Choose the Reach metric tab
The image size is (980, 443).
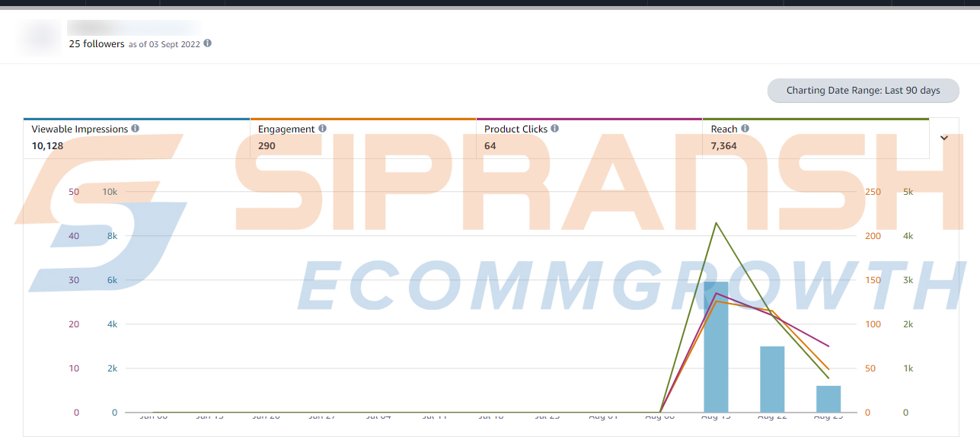pyautogui.click(x=815, y=138)
